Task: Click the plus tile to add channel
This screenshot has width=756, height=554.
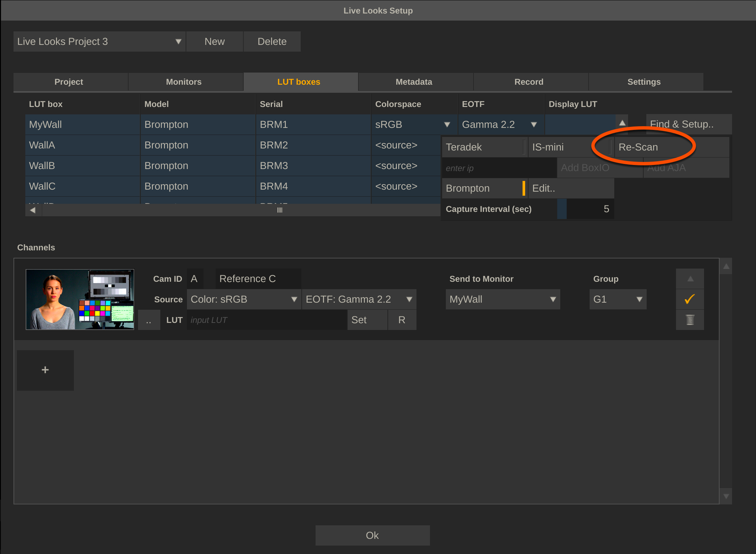Action: point(45,370)
